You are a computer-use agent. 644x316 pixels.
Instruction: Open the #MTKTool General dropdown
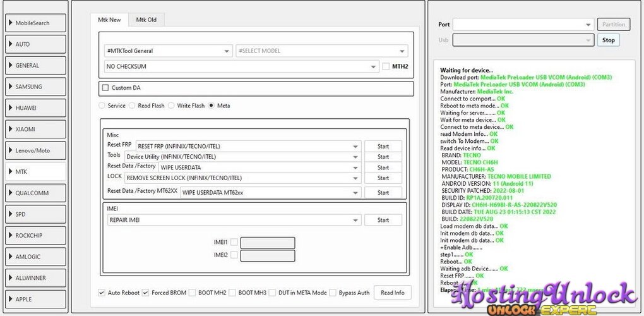click(x=169, y=51)
